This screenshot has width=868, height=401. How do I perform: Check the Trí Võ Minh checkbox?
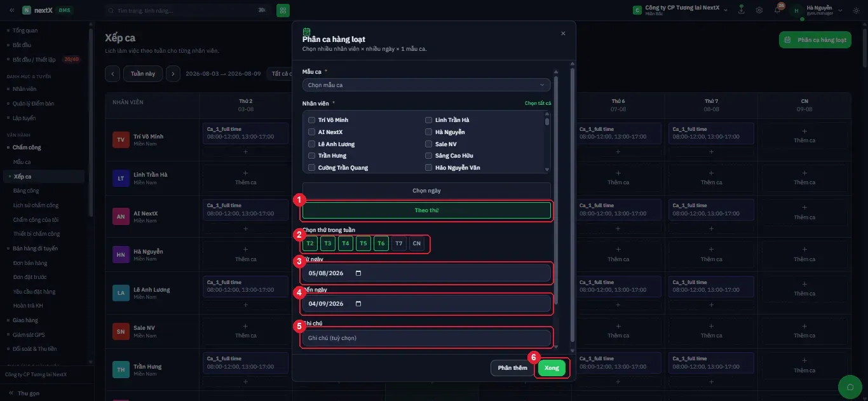coord(311,120)
